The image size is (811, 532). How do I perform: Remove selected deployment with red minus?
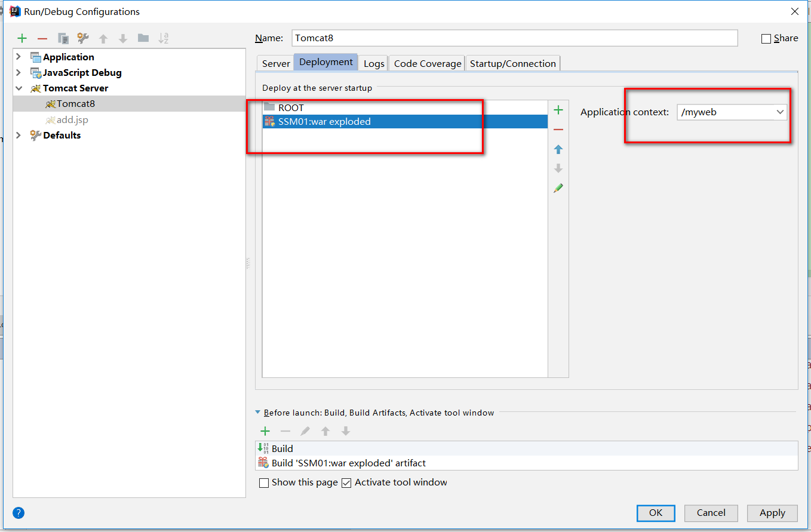click(x=558, y=130)
